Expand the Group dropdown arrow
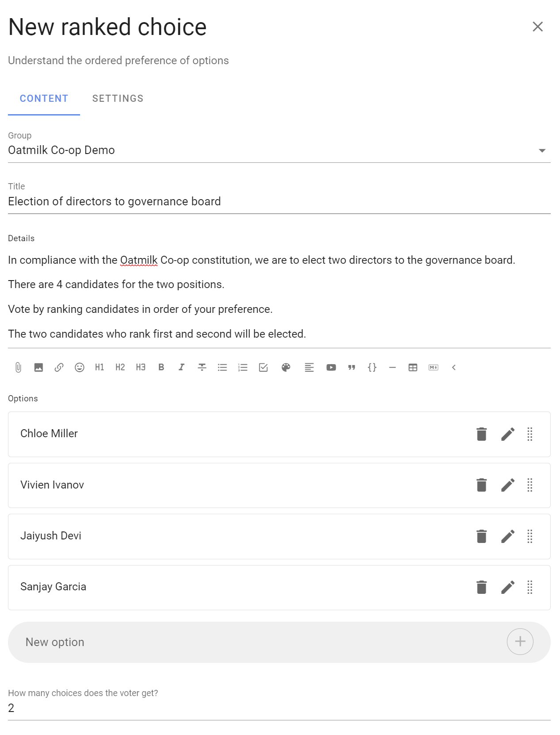Screen dimensions: 560x735 542,151
